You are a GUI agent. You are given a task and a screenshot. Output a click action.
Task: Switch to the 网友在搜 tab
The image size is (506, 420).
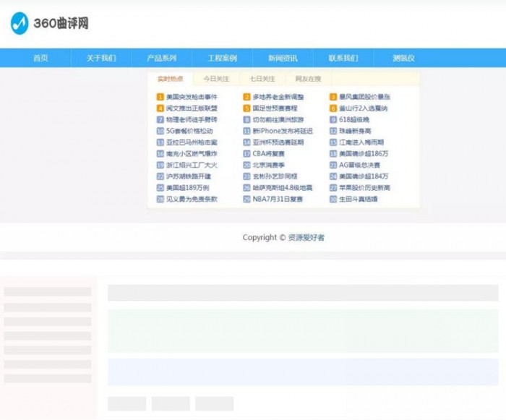[x=308, y=79]
